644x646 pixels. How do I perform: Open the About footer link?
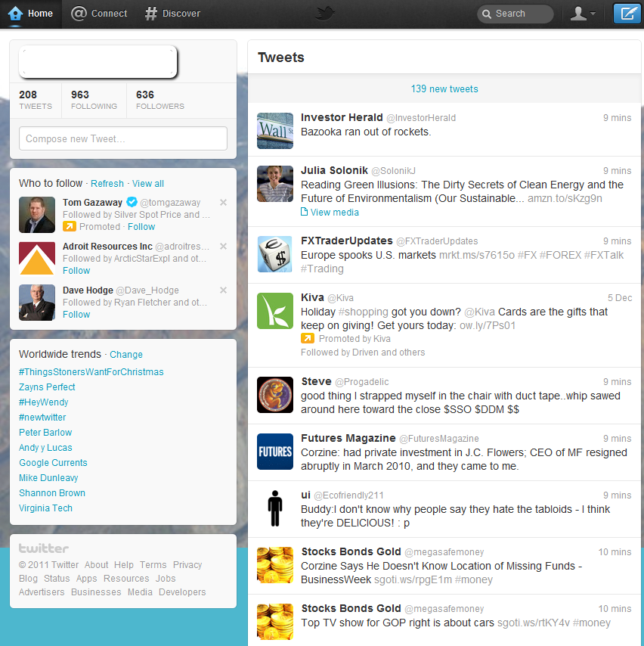click(x=96, y=565)
